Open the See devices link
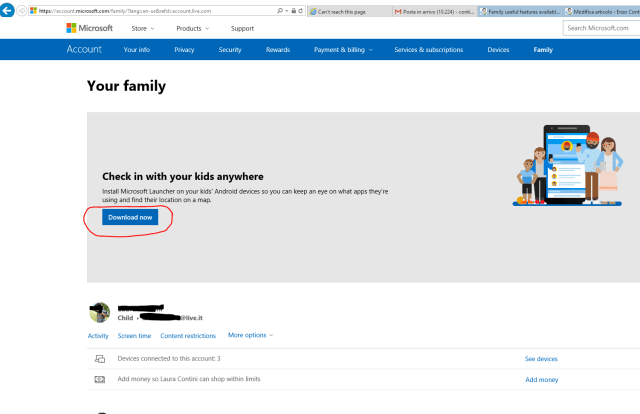This screenshot has height=414, width=640. [x=541, y=358]
